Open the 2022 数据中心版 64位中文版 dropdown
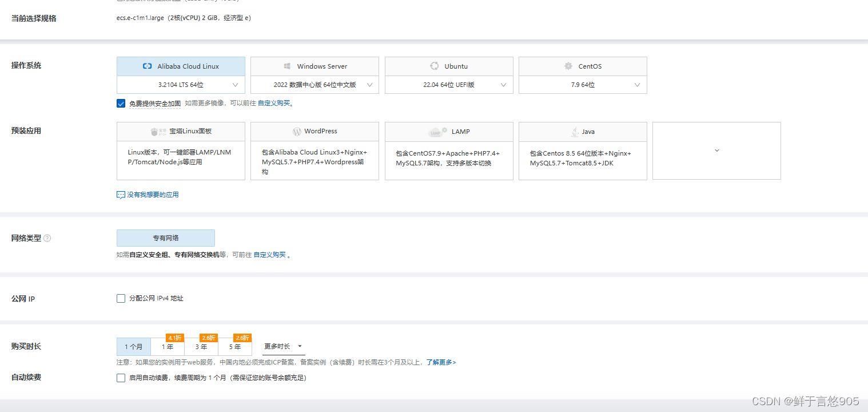Image resolution: width=868 pixels, height=412 pixels. pos(314,85)
